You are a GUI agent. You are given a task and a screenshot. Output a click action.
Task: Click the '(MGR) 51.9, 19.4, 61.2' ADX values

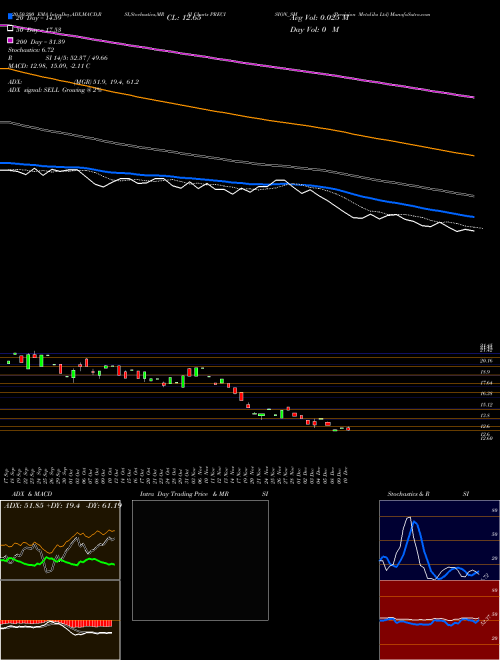pyautogui.click(x=106, y=82)
